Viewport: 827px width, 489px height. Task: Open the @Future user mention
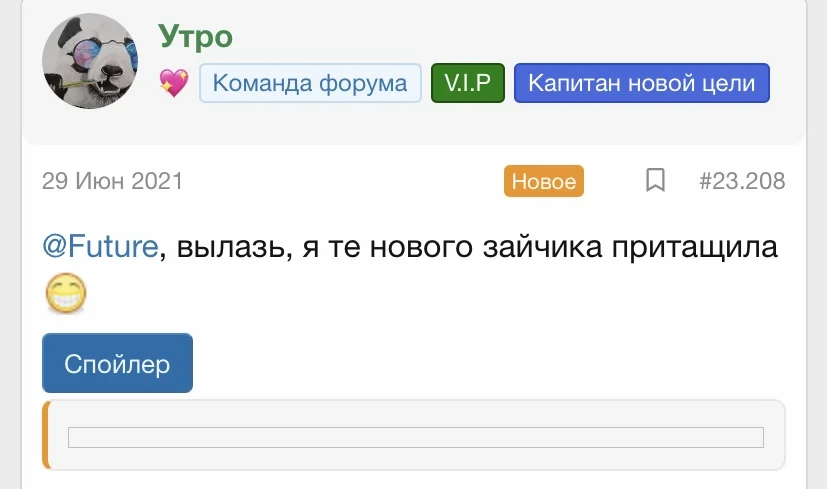pos(100,246)
